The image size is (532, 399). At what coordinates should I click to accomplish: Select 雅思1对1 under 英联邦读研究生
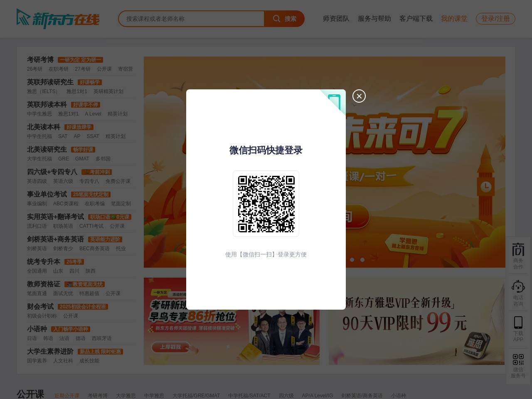click(77, 91)
